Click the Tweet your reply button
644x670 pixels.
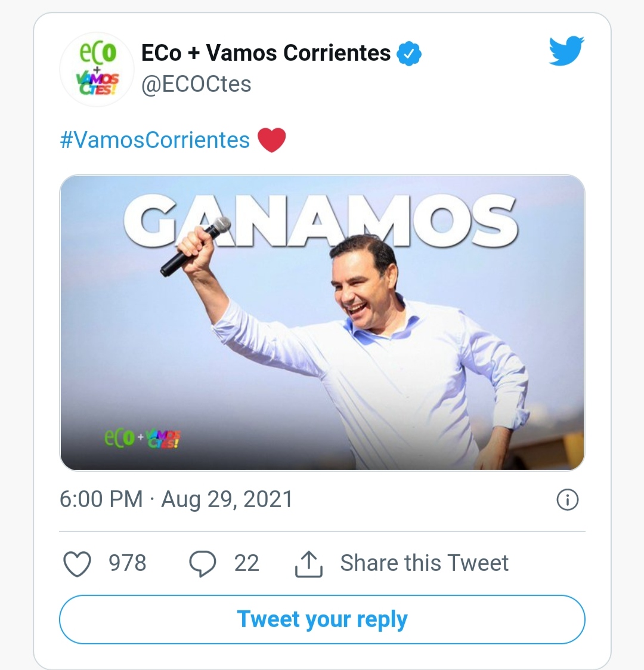pos(322,619)
